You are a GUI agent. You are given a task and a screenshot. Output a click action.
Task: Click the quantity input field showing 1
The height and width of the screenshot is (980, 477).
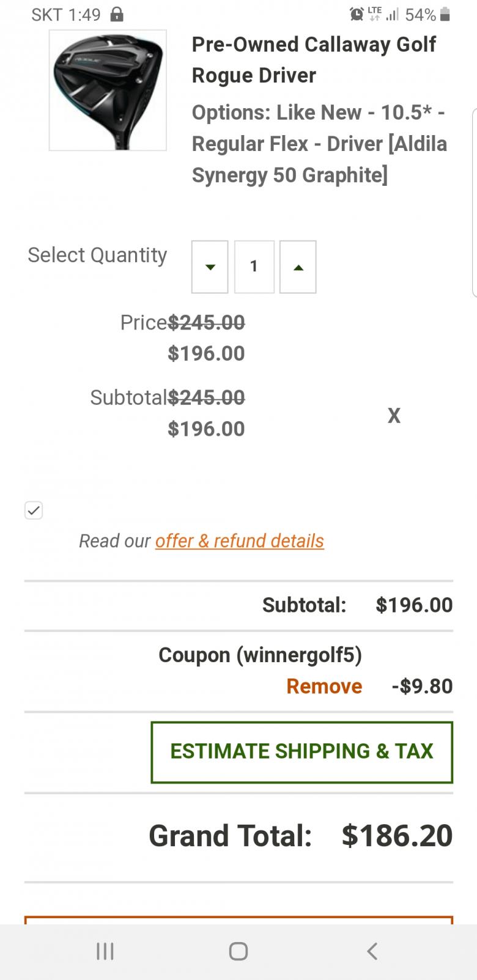coord(254,267)
